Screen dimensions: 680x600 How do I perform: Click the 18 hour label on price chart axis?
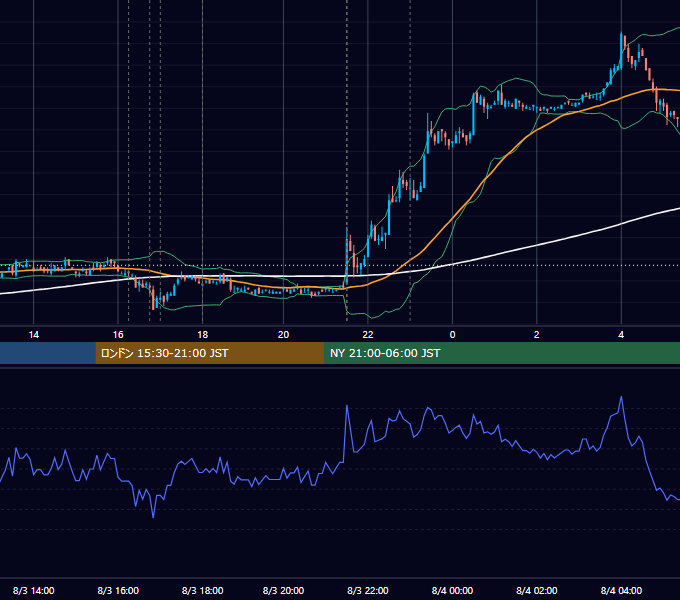pyautogui.click(x=203, y=335)
